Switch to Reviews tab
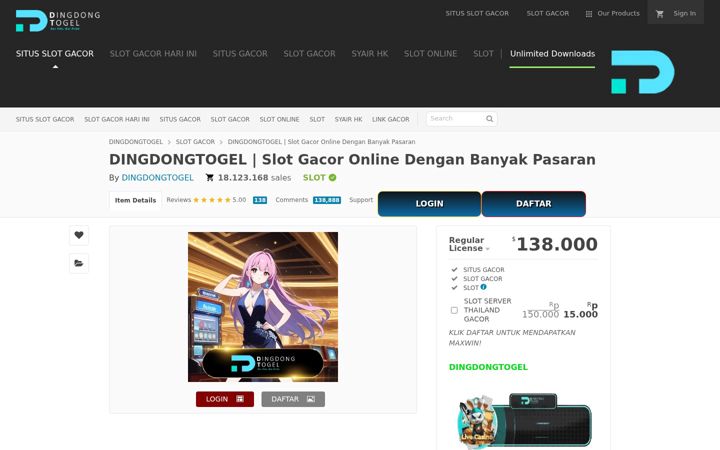Screen dimensions: 720x450 [179, 200]
